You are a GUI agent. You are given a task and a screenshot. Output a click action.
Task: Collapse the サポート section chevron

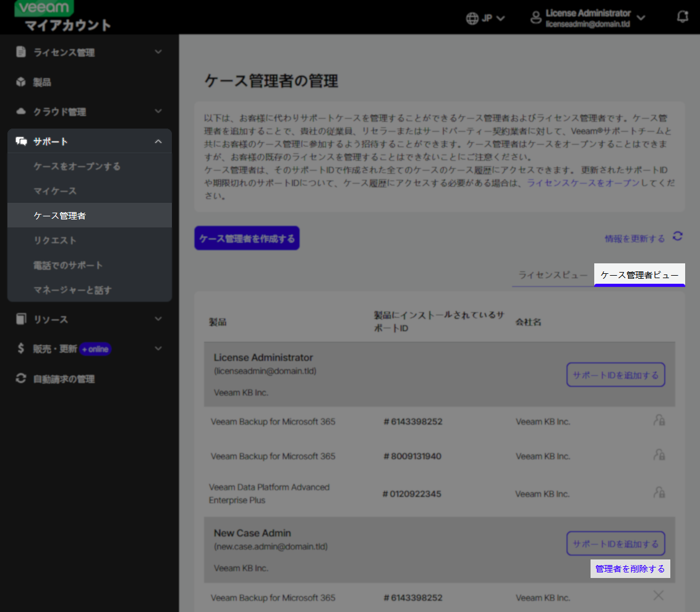point(158,141)
